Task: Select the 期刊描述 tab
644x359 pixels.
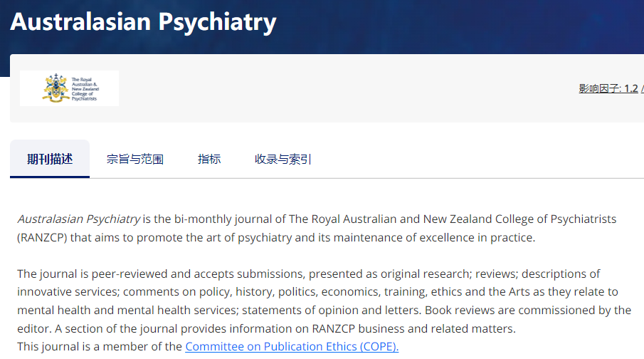Action: [50, 159]
